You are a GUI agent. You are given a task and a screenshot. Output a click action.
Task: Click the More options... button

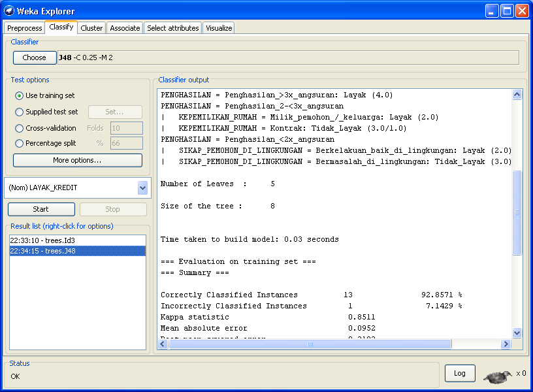[x=78, y=160]
